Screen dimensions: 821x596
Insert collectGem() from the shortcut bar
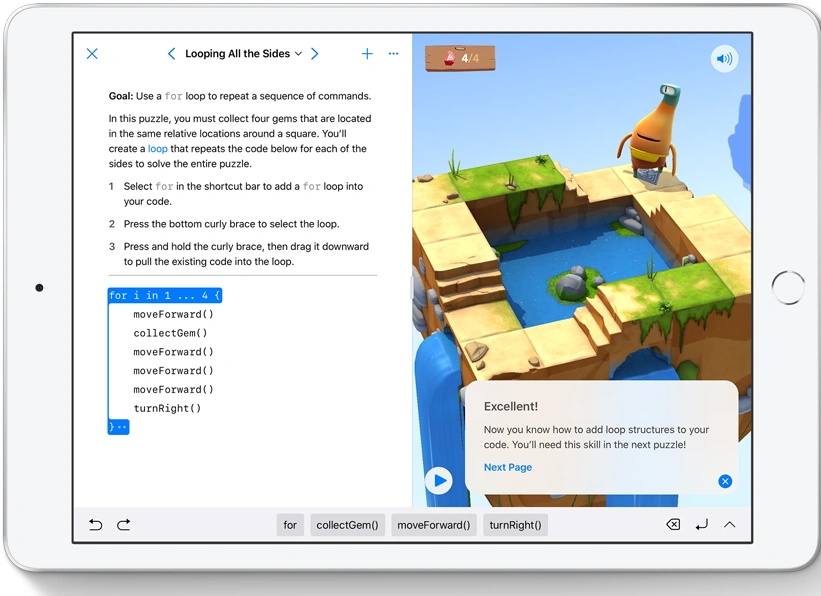click(348, 525)
